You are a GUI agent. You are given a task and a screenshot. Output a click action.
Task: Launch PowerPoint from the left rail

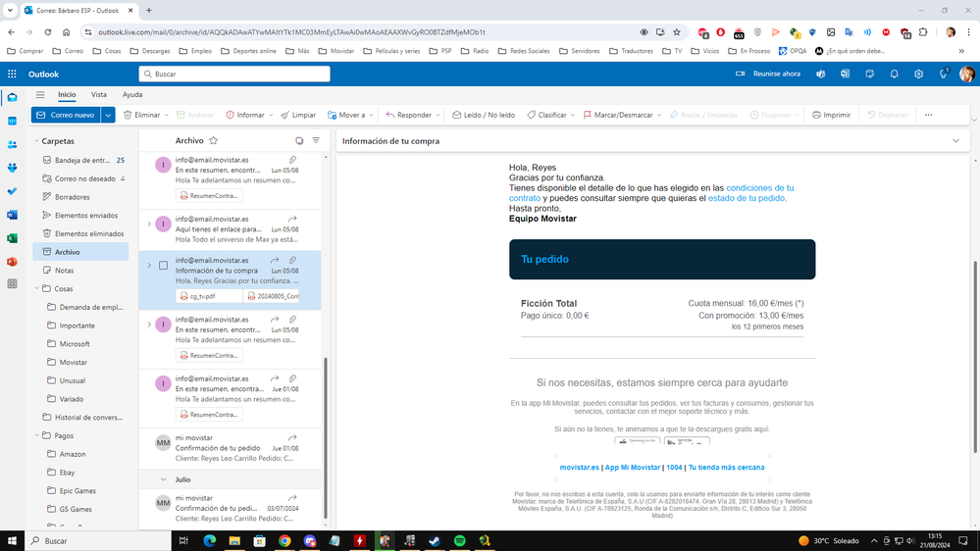click(12, 261)
